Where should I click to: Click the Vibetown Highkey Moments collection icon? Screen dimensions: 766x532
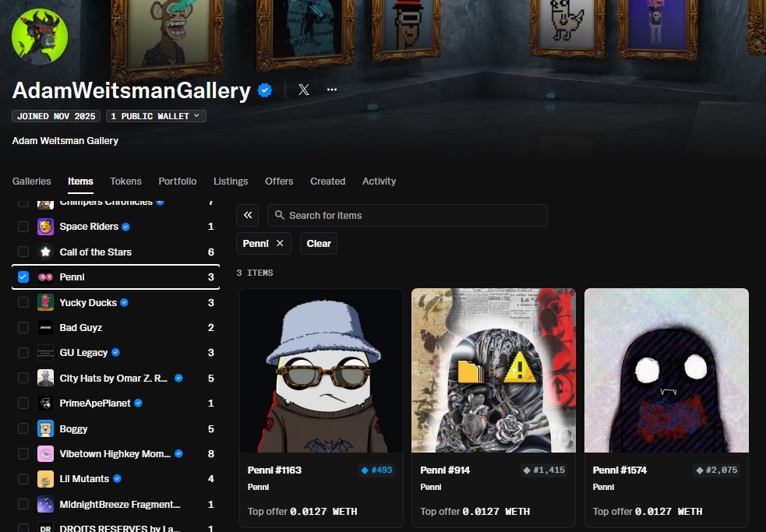(x=45, y=454)
